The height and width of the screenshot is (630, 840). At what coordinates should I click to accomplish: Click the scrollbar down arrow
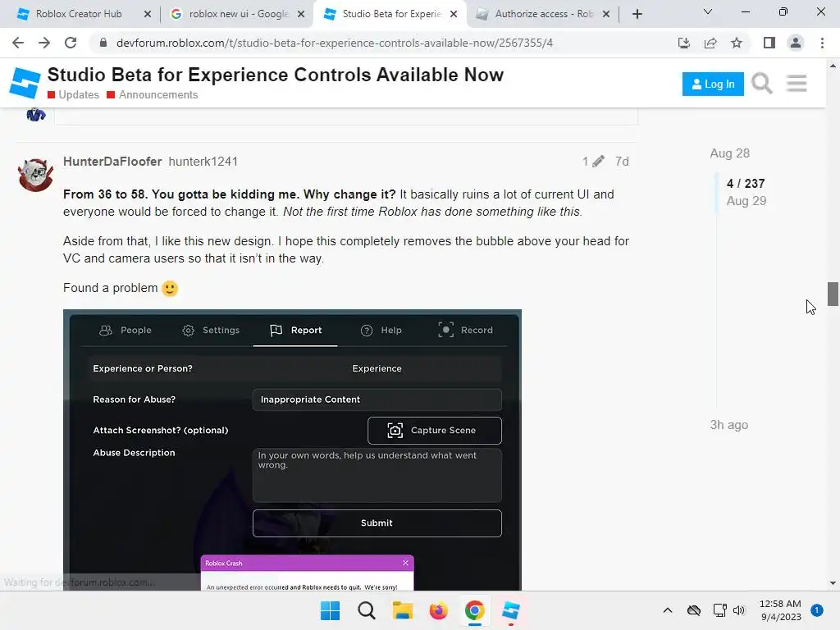pyautogui.click(x=833, y=583)
